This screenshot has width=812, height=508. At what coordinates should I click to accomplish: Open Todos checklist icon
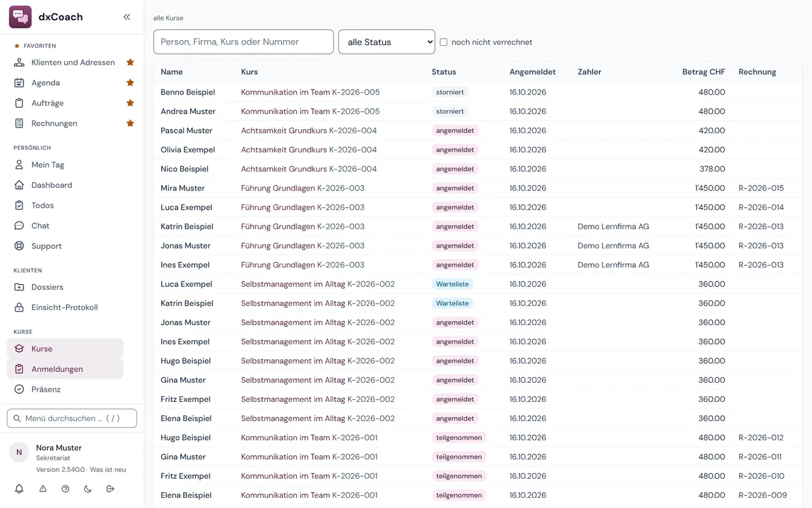[19, 205]
